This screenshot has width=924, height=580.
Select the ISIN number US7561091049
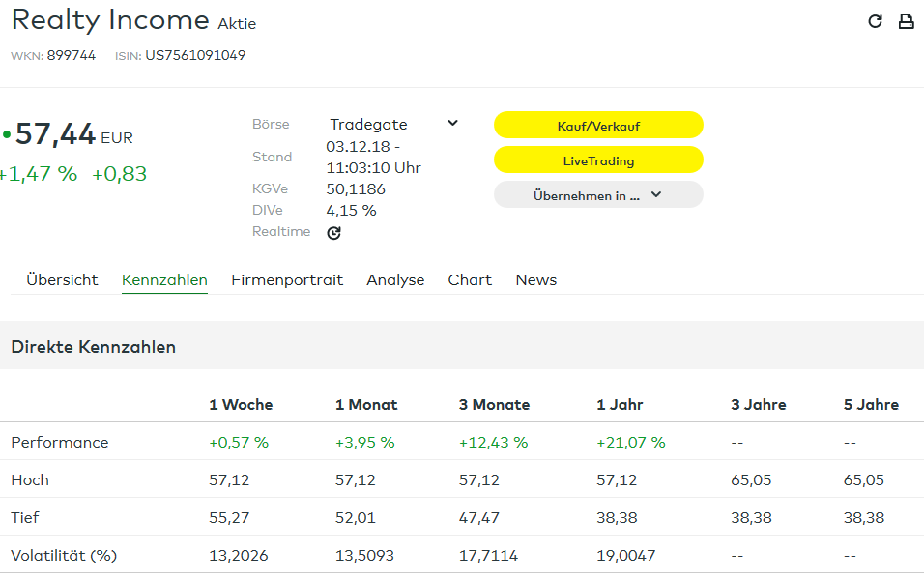coord(195,55)
